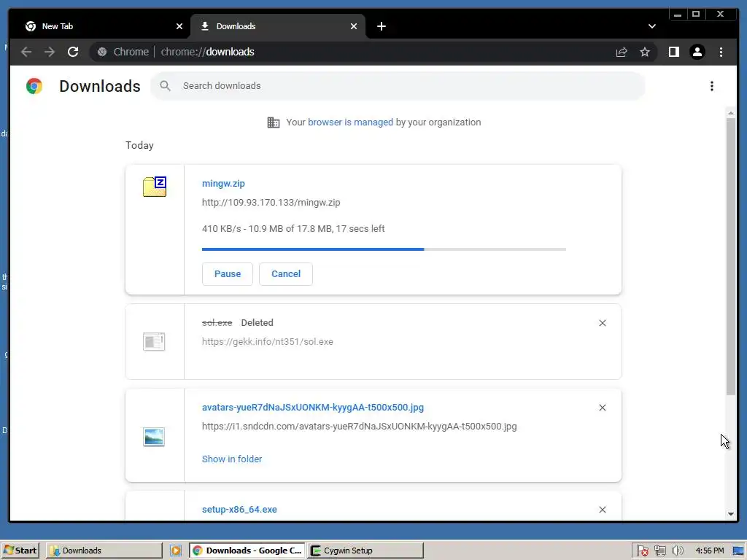
Task: Reload the downloads page
Action: pos(73,52)
